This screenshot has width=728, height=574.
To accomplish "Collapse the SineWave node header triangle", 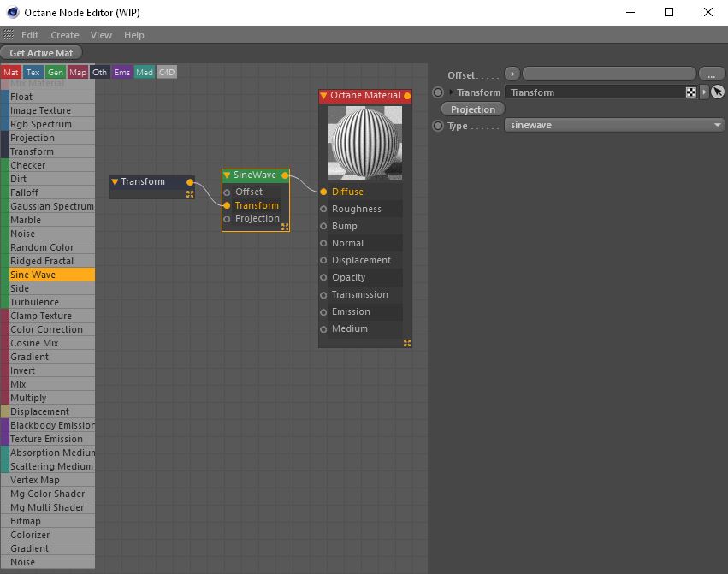I will tap(226, 175).
